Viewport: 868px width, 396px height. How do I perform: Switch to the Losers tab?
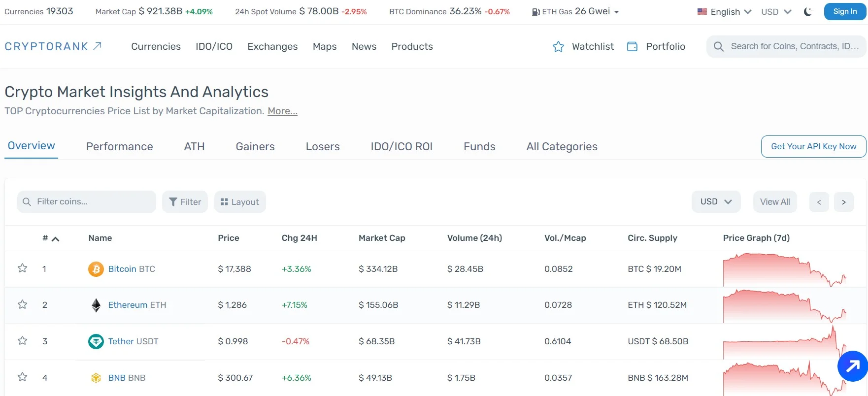point(323,146)
